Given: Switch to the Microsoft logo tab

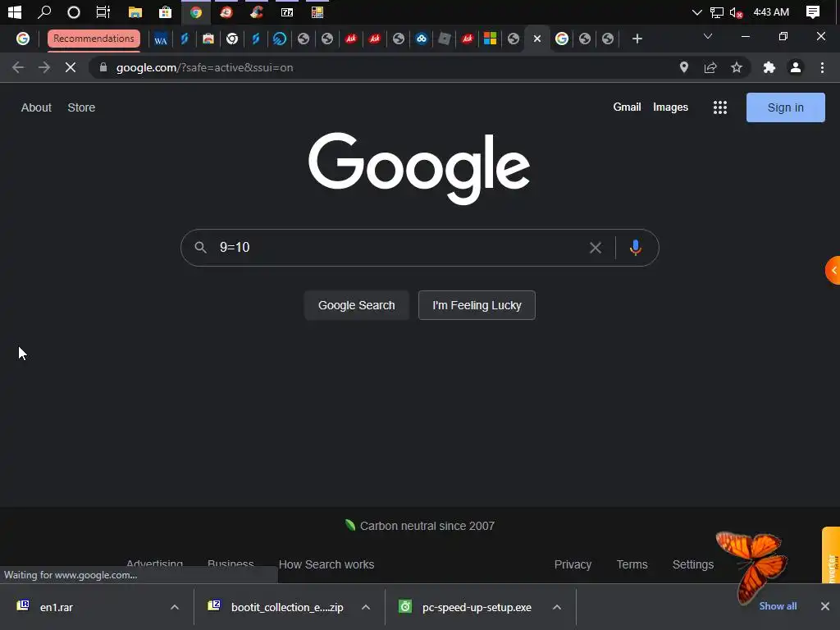Looking at the screenshot, I should point(490,39).
